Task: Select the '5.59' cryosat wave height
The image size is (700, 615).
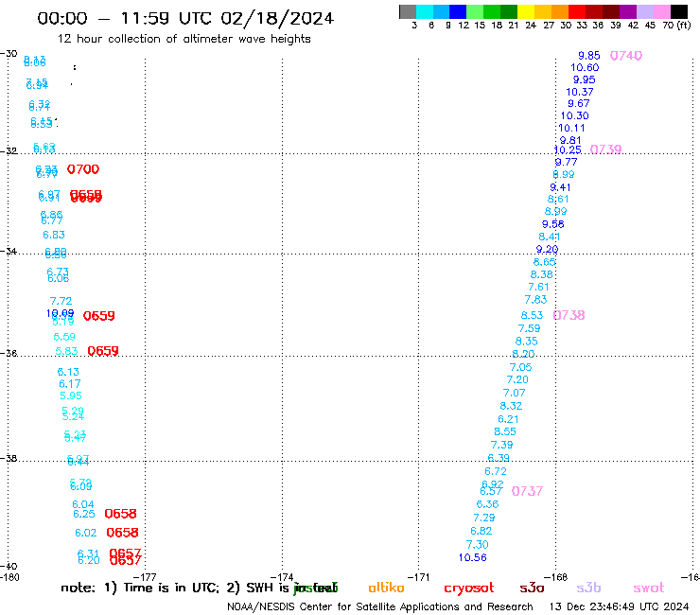Action: tap(64, 337)
